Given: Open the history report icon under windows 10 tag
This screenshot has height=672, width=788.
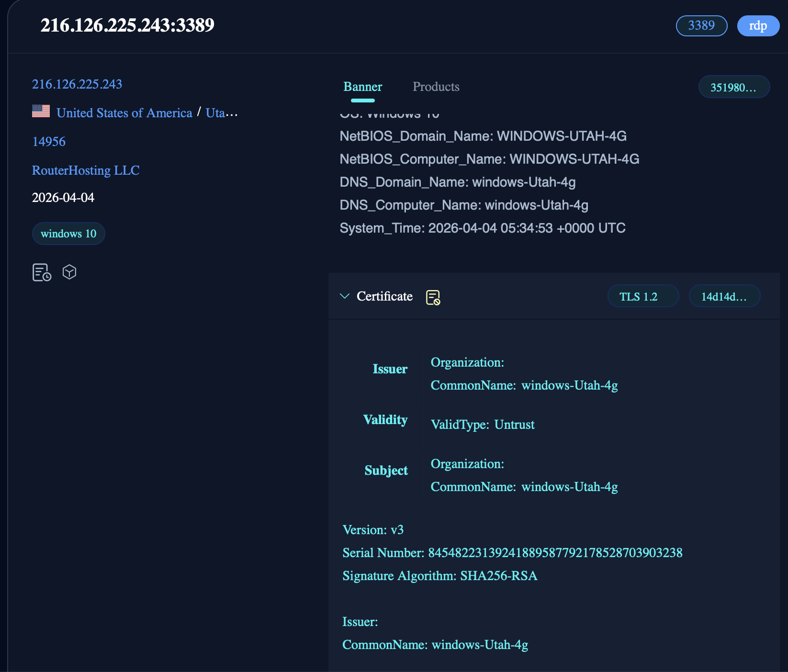Looking at the screenshot, I should pyautogui.click(x=42, y=272).
